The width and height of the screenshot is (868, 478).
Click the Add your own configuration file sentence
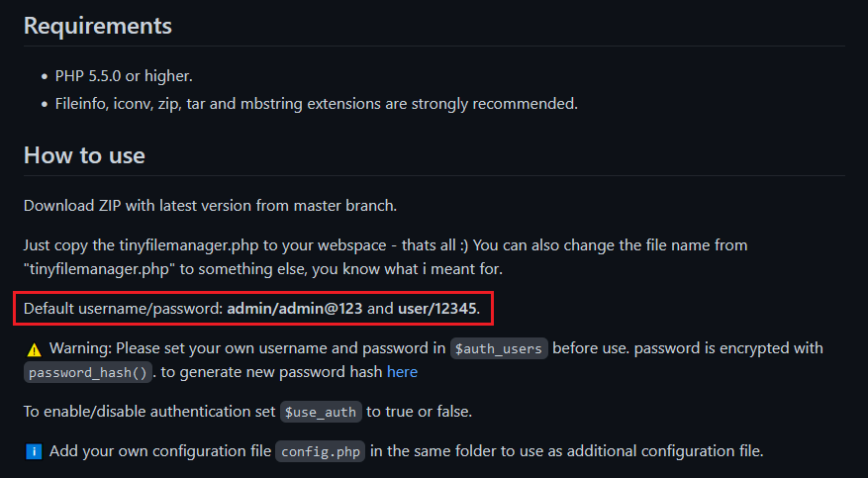click(407, 451)
